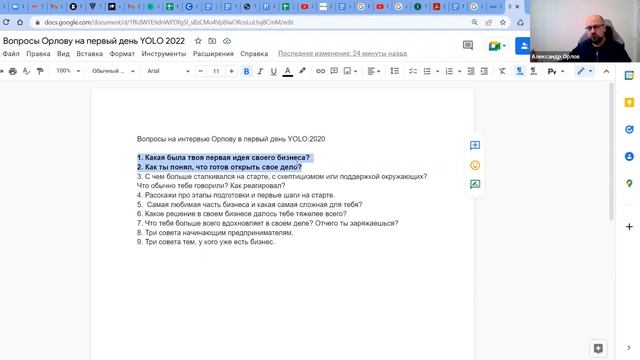
Task: Open the paragraph style dropdown Обычный
Action: coord(113,71)
